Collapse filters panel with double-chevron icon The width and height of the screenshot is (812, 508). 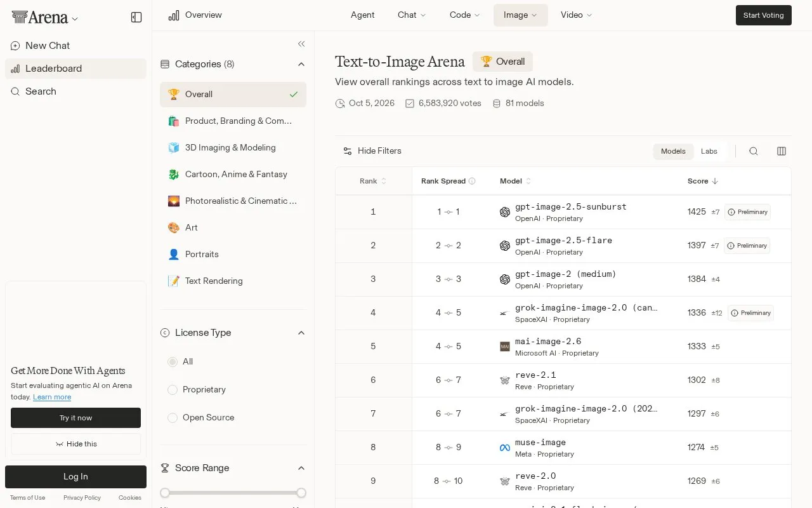[301, 44]
